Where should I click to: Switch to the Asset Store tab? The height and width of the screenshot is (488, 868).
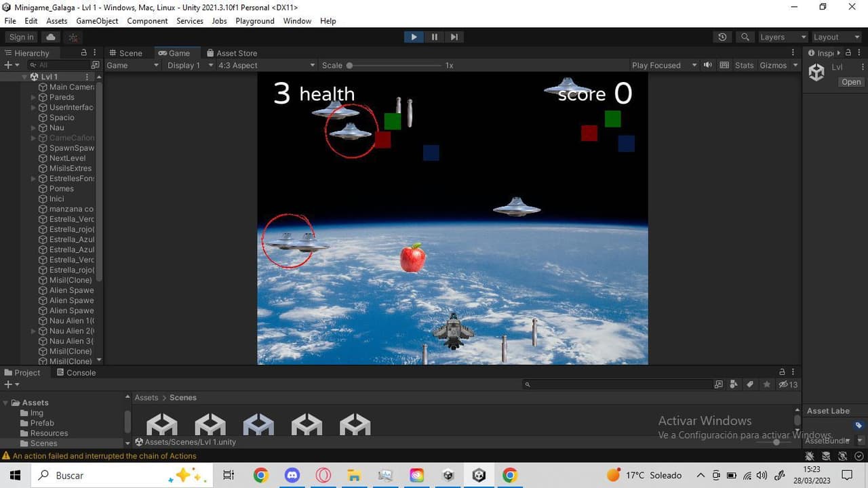point(232,53)
